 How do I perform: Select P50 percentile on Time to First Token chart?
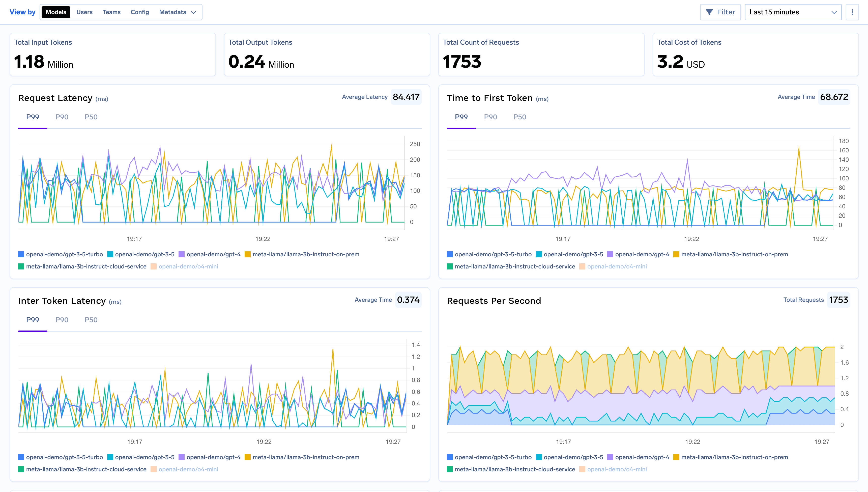tap(519, 117)
